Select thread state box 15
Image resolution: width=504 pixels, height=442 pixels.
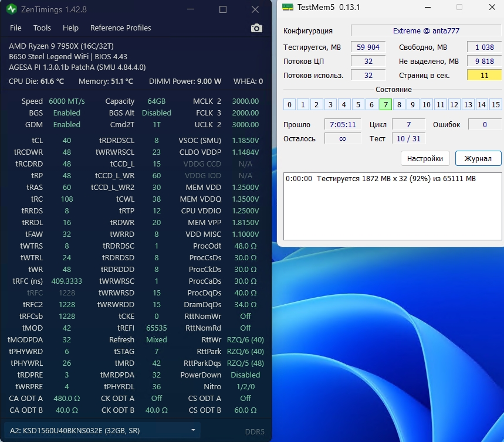coord(496,105)
